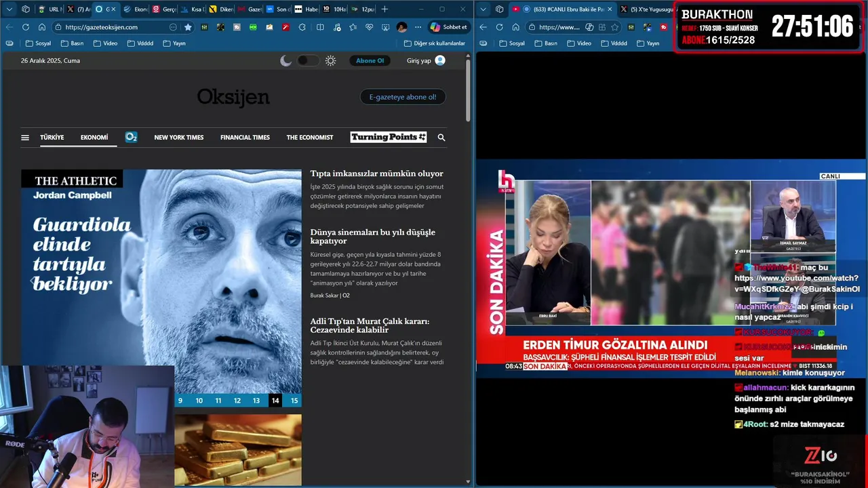Click the favorite star in right address bar
868x488 pixels.
[614, 27]
